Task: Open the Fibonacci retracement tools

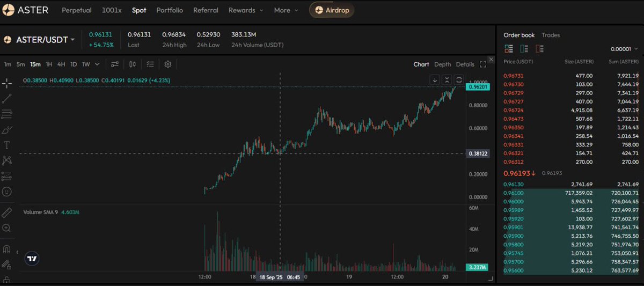Action: pyautogui.click(x=7, y=114)
